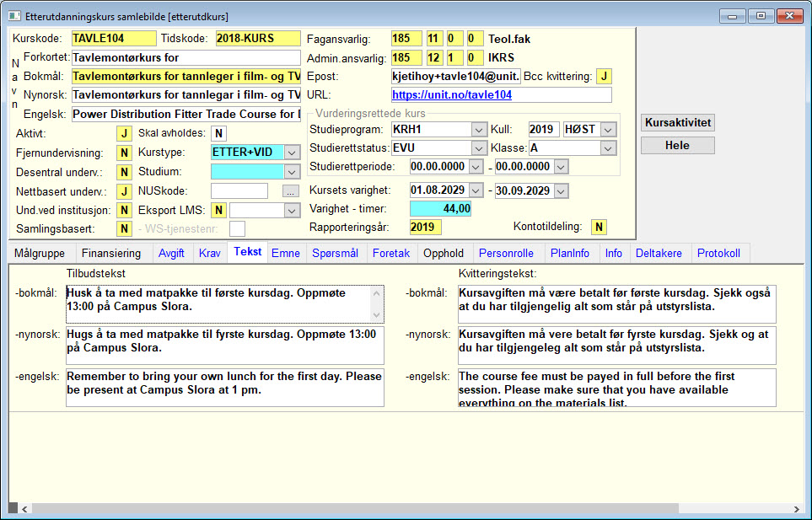Toggle the Fjernundervisning N field
812x520 pixels.
[124, 153]
